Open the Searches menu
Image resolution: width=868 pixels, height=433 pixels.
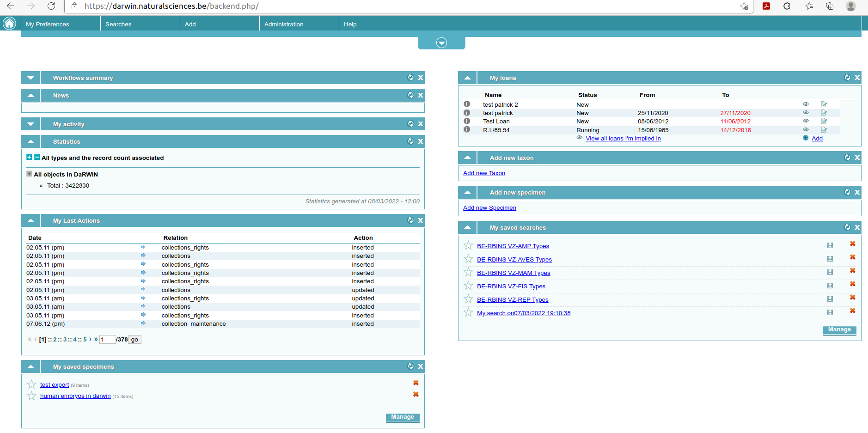tap(118, 24)
